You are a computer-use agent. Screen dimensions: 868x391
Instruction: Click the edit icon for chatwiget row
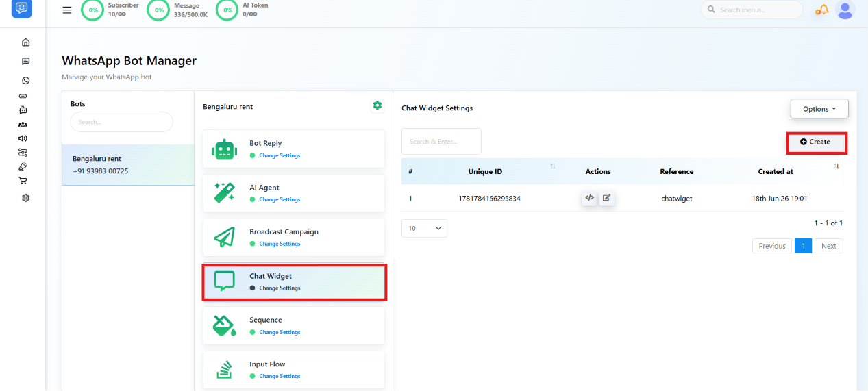coord(606,198)
